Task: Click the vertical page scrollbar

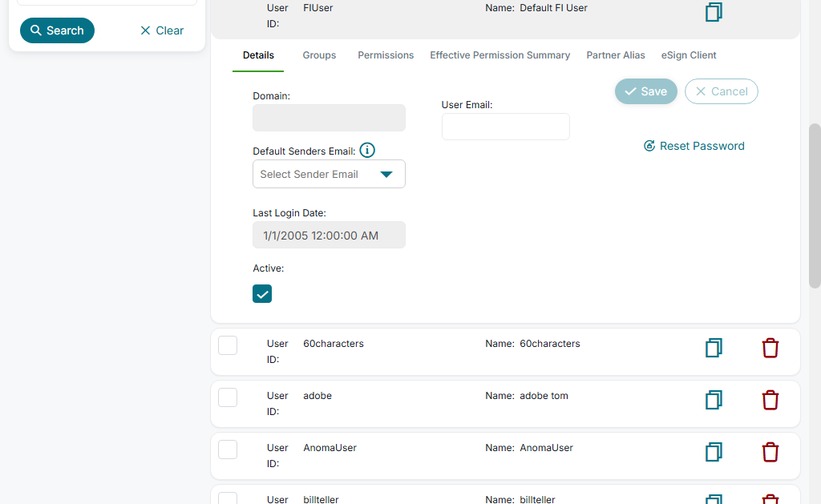Action: click(x=815, y=205)
